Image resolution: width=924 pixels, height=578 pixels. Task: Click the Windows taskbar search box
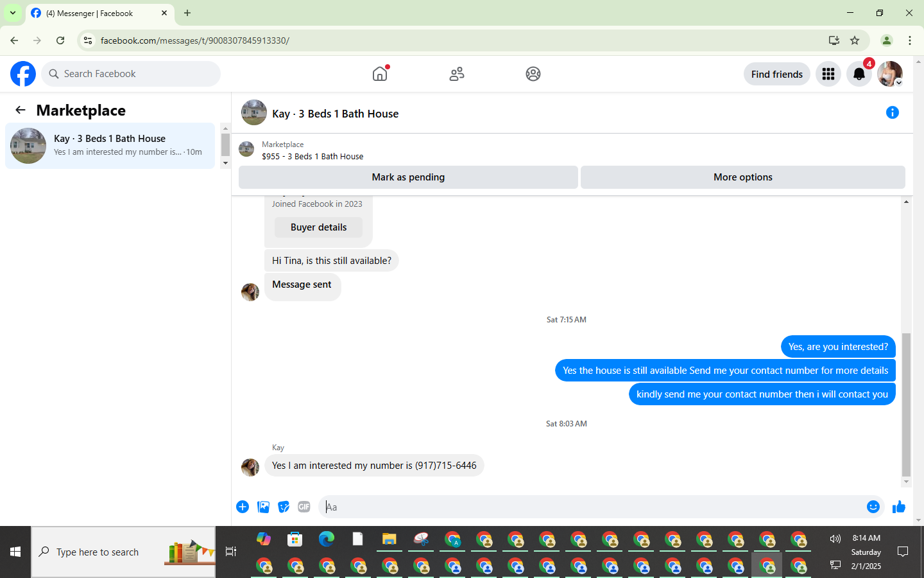point(123,552)
